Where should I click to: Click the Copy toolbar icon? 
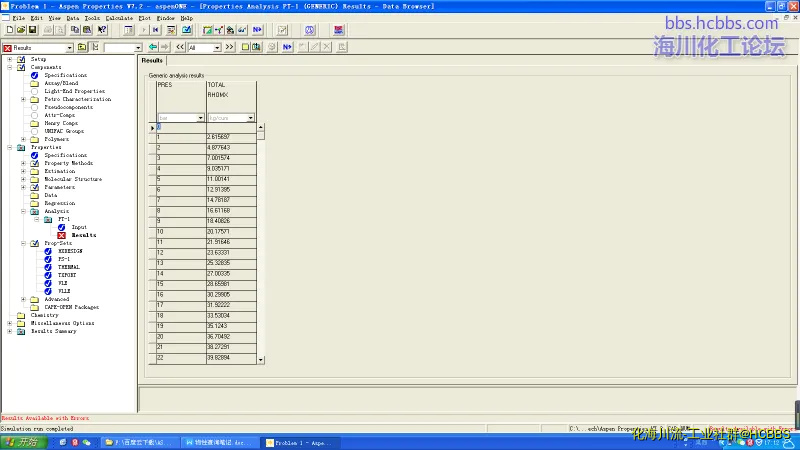pyautogui.click(x=75, y=30)
